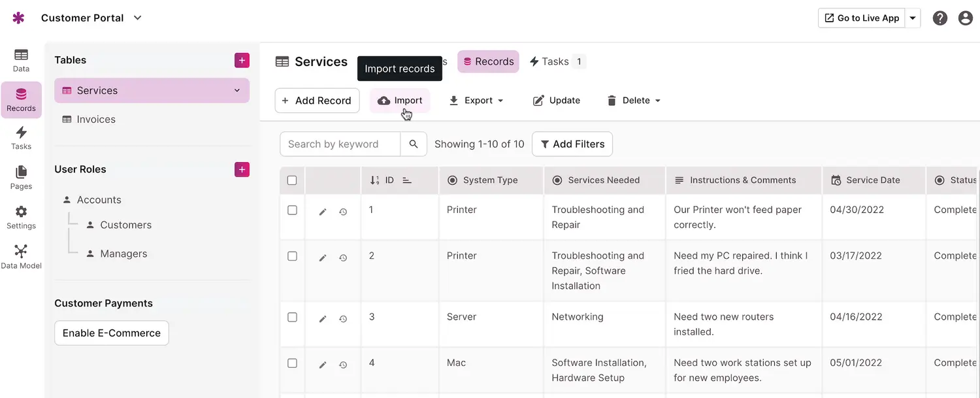
Task: Select the checkbox for record 4
Action: click(x=292, y=363)
